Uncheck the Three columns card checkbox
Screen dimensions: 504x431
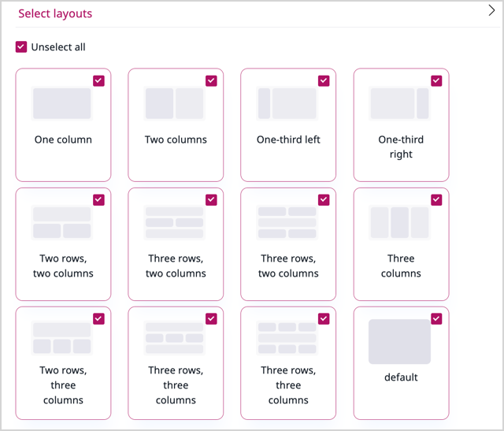[x=436, y=199]
